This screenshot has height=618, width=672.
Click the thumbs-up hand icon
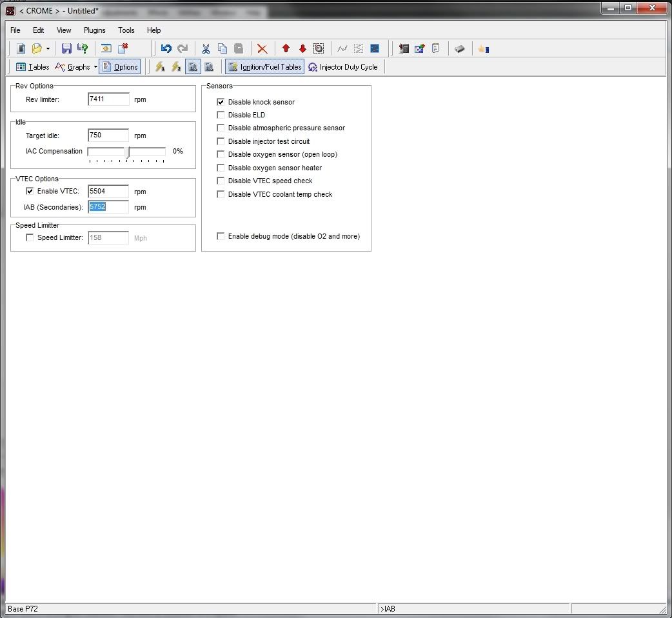coord(484,49)
